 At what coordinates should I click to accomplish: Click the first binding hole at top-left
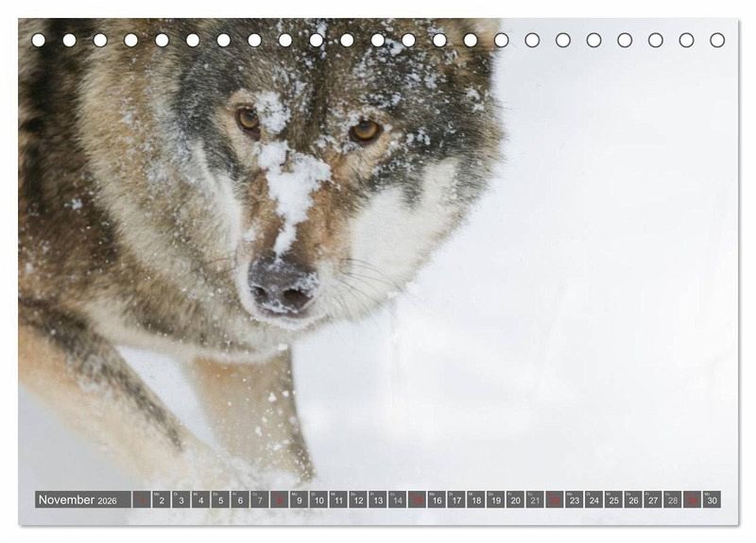tap(39, 41)
